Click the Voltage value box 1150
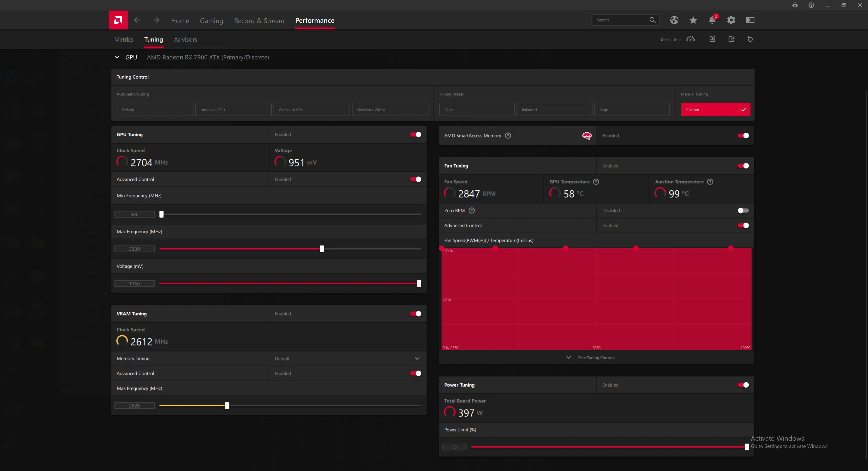Image resolution: width=868 pixels, height=471 pixels. click(x=134, y=284)
